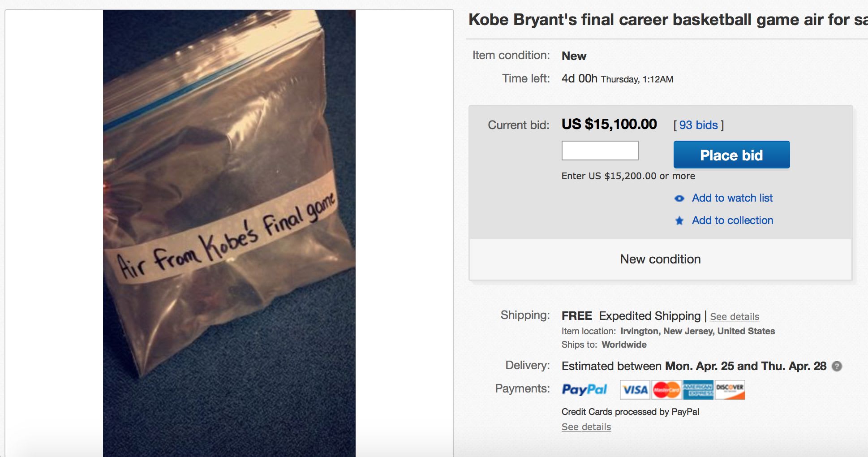The height and width of the screenshot is (457, 868).
Task: Select the American Express payment icon
Action: coord(698,389)
